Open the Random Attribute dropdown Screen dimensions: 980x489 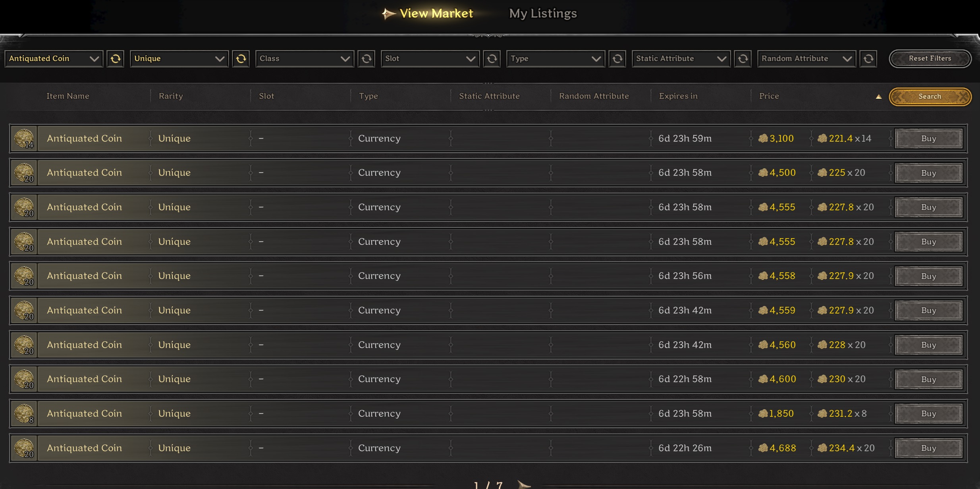pyautogui.click(x=806, y=59)
